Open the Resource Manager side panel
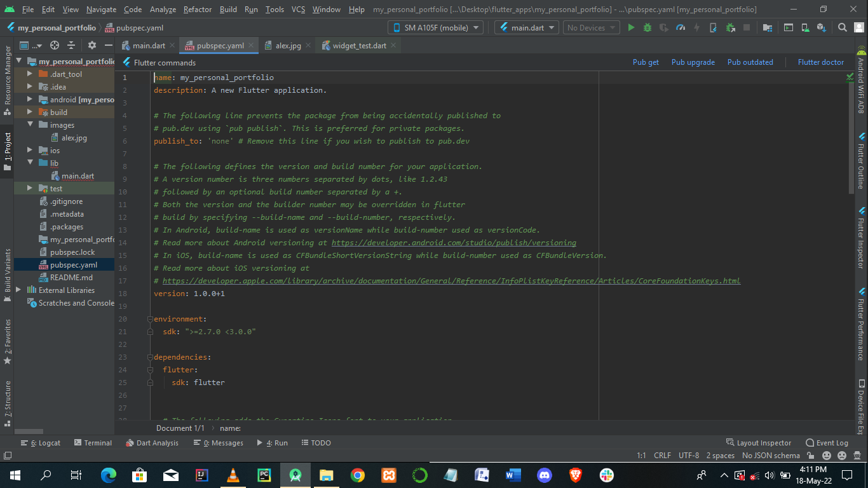Viewport: 868px width, 488px height. point(8,80)
